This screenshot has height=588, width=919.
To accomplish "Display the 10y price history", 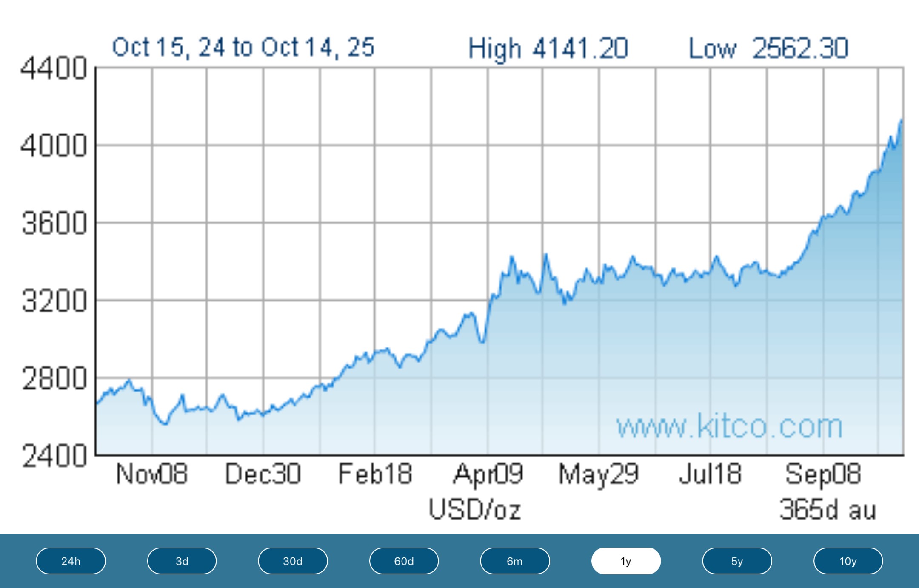I will (848, 561).
